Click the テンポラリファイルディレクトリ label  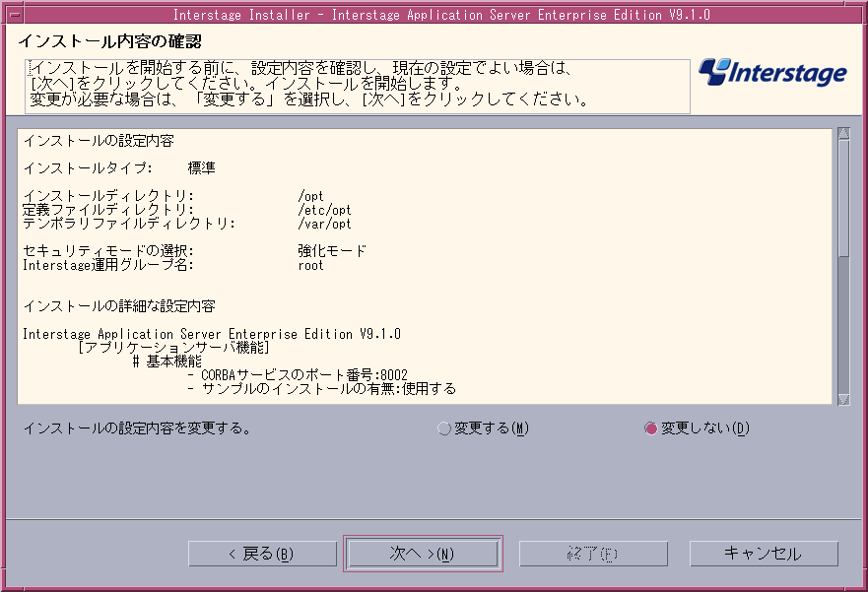[x=129, y=224]
